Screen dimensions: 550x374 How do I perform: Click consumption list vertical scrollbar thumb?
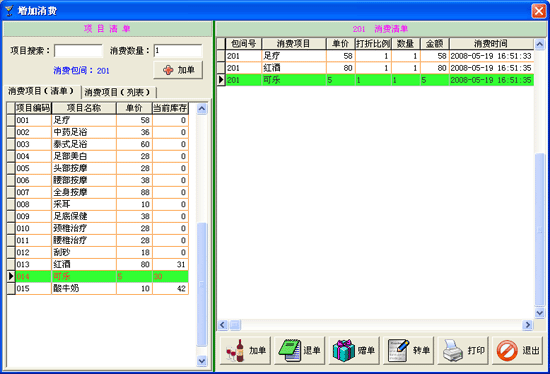coord(539,230)
